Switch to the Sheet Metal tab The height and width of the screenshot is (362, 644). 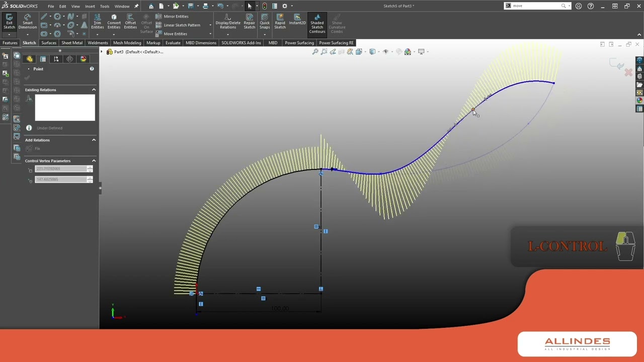(72, 43)
